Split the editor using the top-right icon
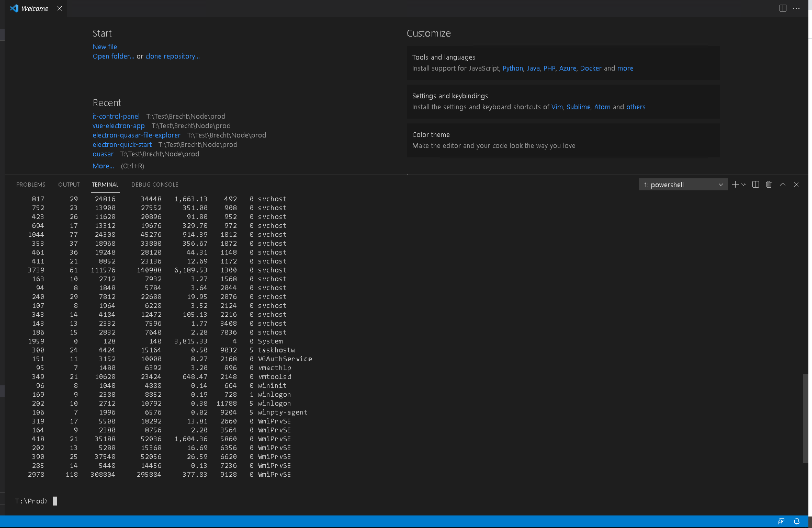 [x=782, y=8]
